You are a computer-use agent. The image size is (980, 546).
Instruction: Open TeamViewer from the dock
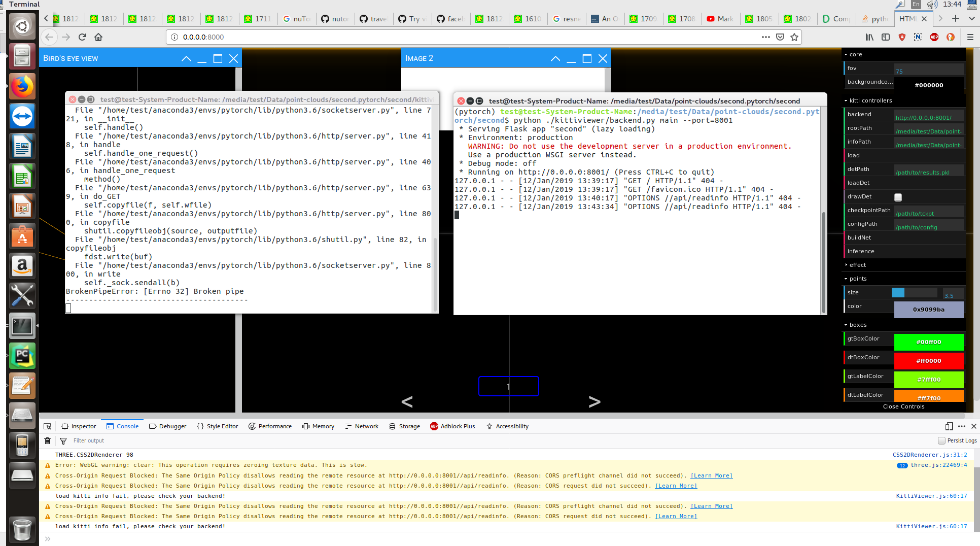point(22,116)
